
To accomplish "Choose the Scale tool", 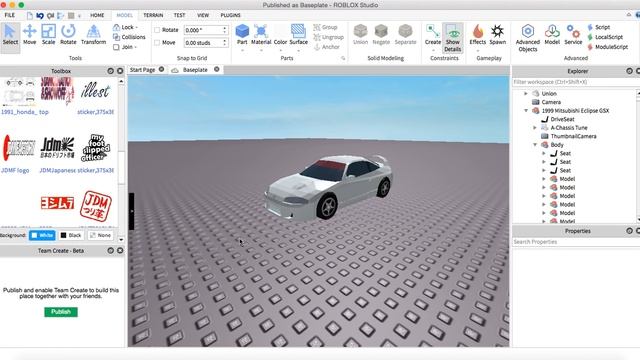I will (48, 35).
